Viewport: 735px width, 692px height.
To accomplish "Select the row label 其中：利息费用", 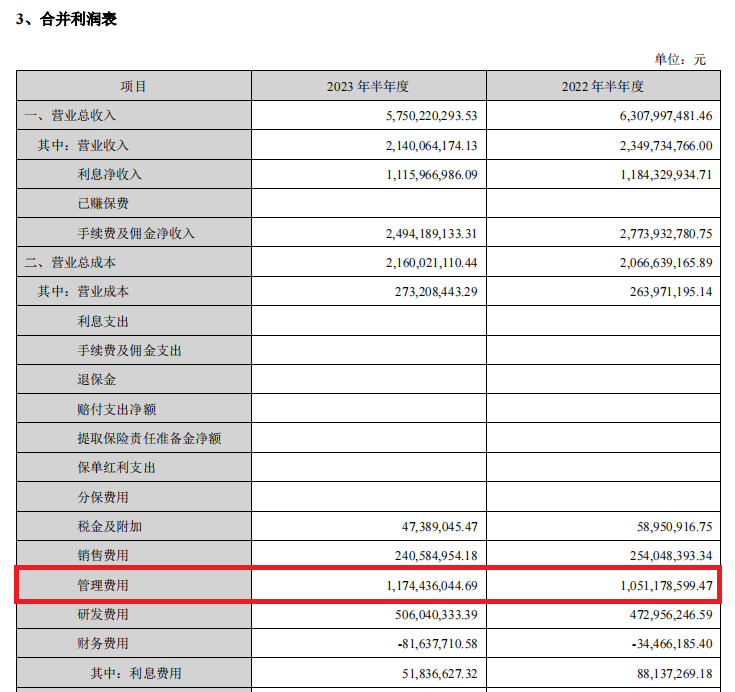I will tap(136, 673).
